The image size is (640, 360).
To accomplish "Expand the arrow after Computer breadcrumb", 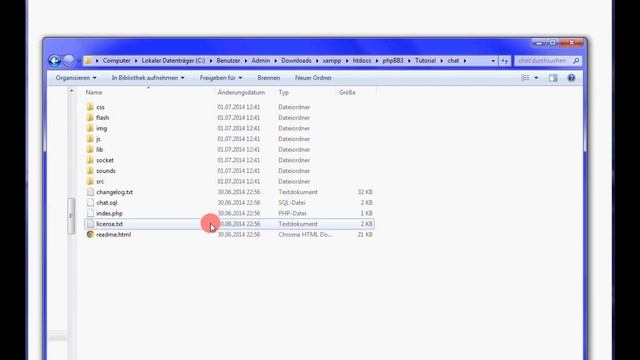I will pyautogui.click(x=136, y=61).
